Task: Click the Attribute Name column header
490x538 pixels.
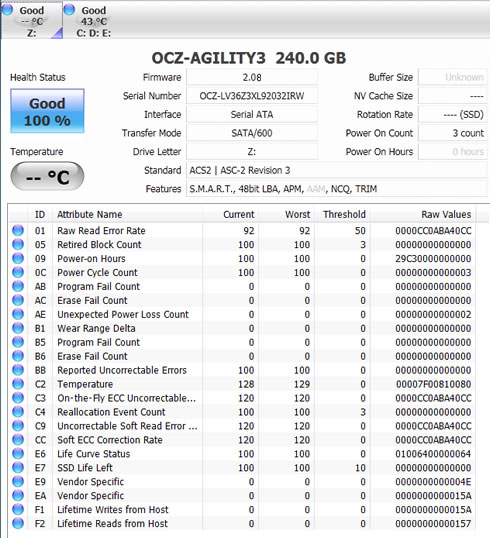Action: (127, 214)
